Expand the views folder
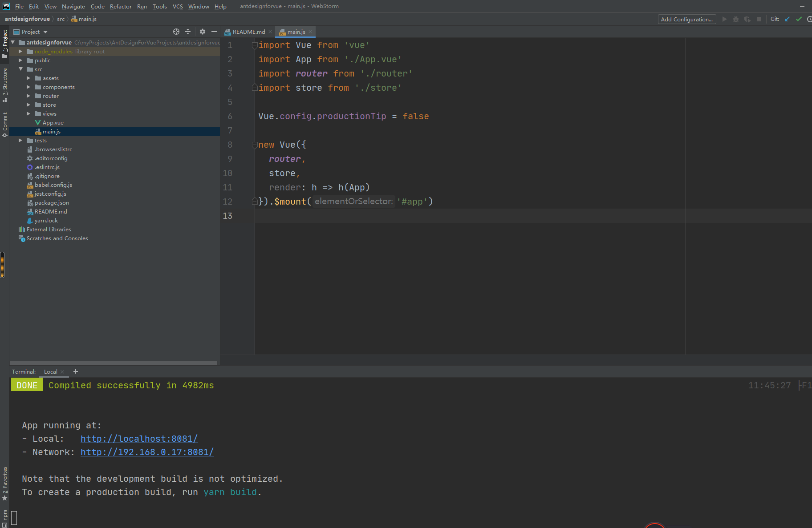 click(28, 113)
